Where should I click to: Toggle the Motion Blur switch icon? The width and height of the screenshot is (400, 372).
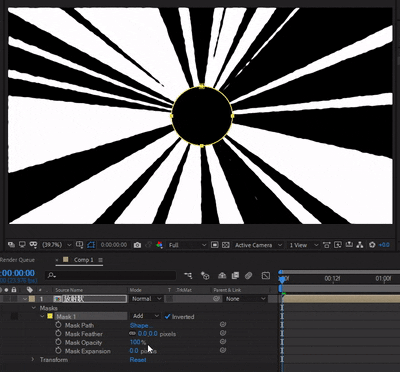click(248, 275)
